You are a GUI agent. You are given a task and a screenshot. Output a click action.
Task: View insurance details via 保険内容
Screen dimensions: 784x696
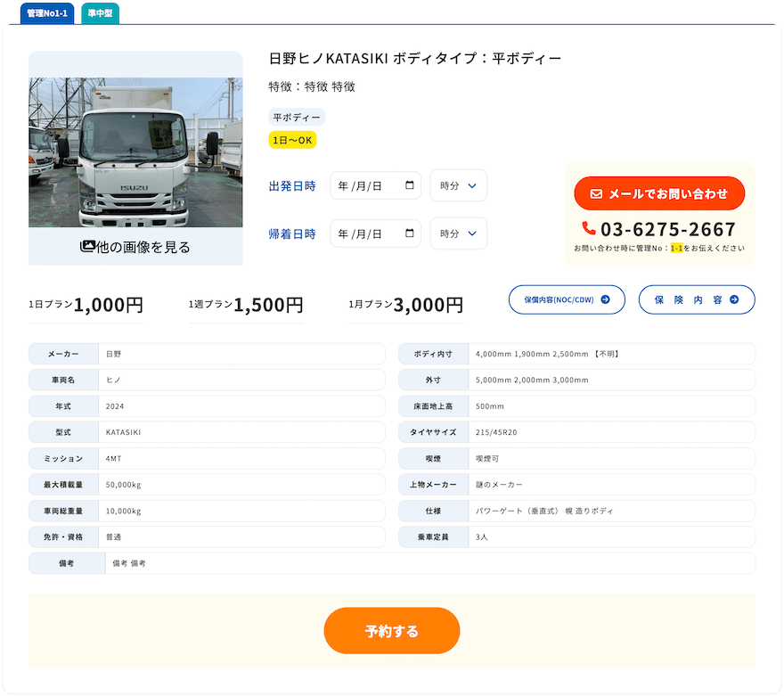696,299
